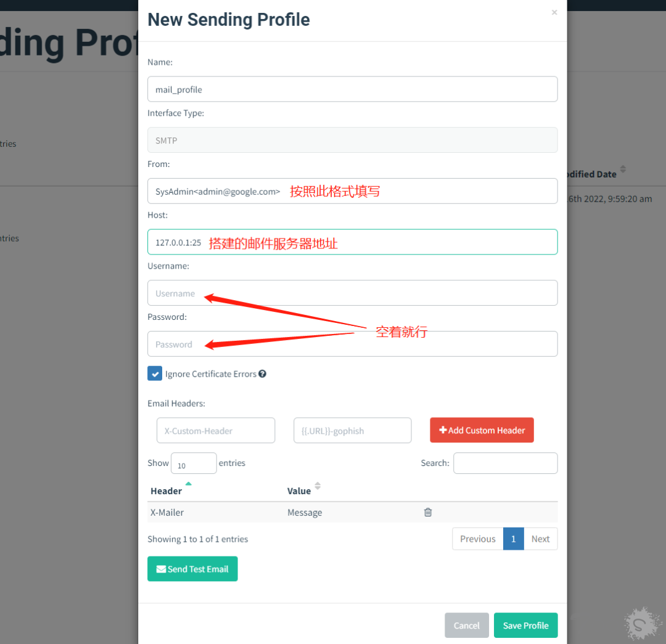
Task: Save the profile
Action: 526,626
